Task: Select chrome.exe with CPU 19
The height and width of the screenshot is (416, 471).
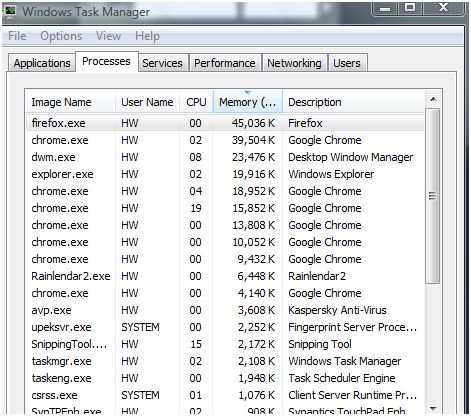Action: coord(225,208)
